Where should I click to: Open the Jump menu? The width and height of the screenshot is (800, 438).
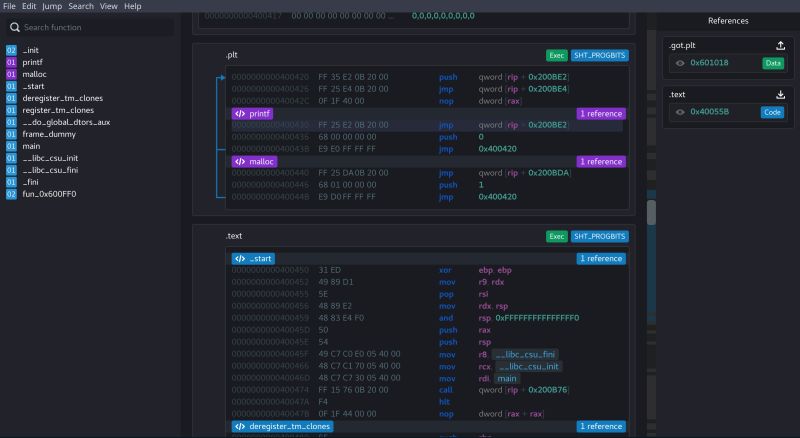[52, 6]
